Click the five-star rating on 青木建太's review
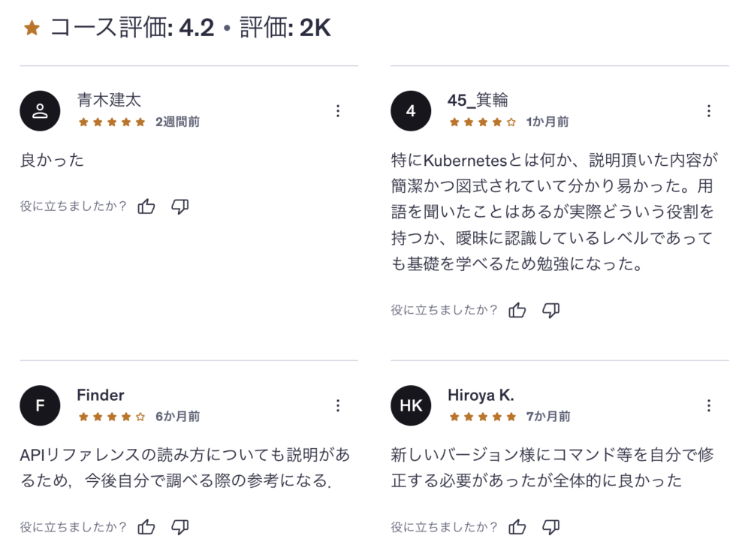 point(112,122)
